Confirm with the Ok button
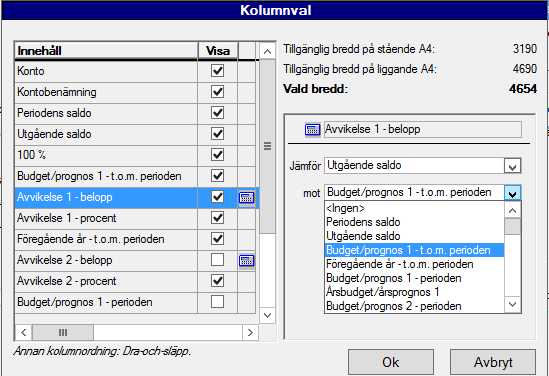Screen dimensions: 549x376 click(391, 362)
